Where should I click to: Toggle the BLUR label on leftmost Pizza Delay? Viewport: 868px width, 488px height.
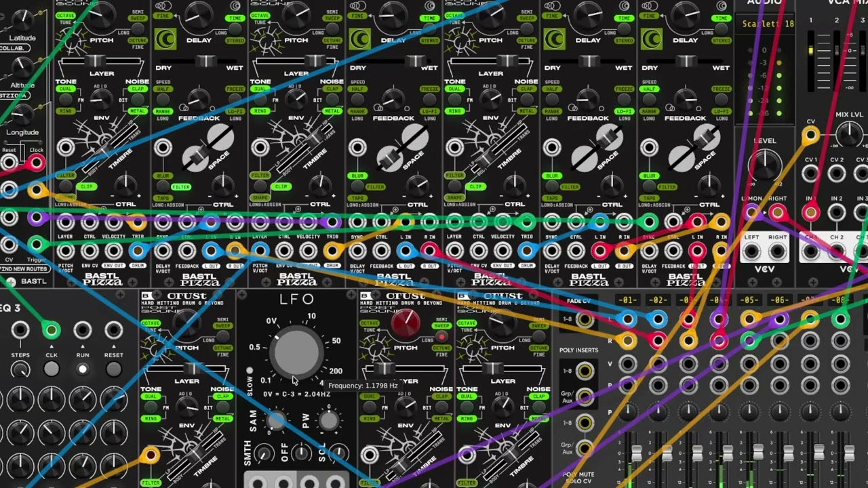[163, 176]
